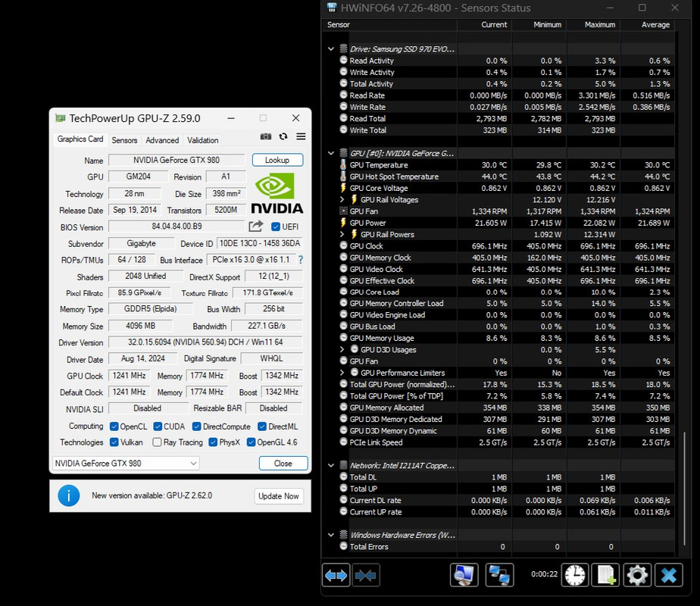Screen dimensions: 700x606
Task: Toggle the DirectCompute checkbox
Action: click(196, 426)
